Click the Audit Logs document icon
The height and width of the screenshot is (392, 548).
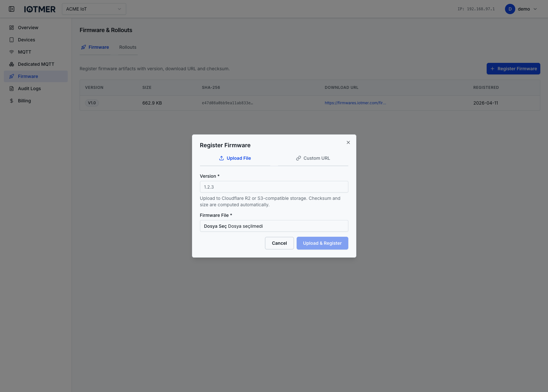12,89
